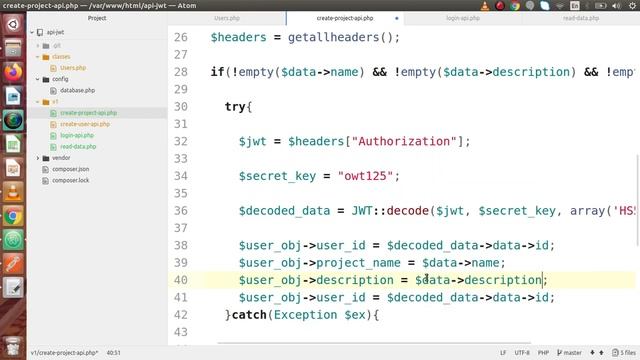Image resolution: width=640 pixels, height=360 pixels.
Task: Collapse the classes folder
Action: pyautogui.click(x=38, y=57)
